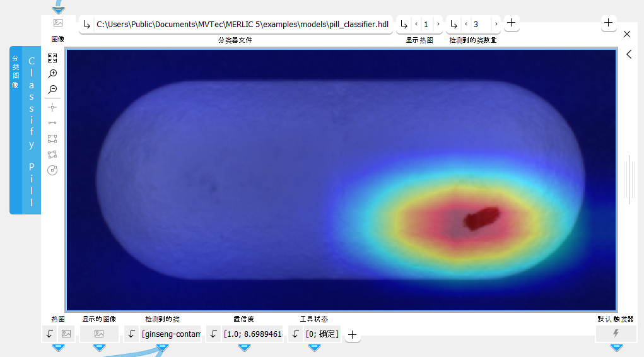
Task: Click the classifier file path field
Action: (x=242, y=25)
